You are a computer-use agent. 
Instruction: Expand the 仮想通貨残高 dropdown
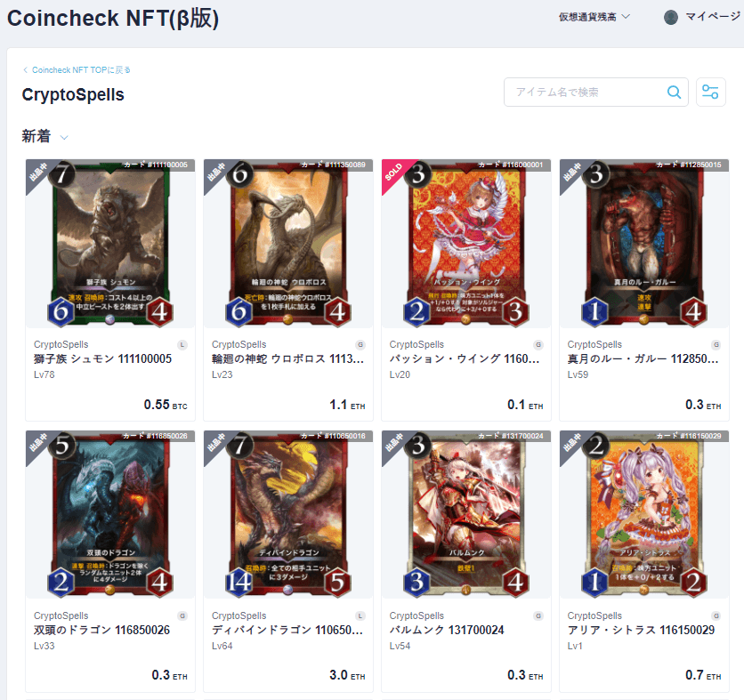(594, 17)
